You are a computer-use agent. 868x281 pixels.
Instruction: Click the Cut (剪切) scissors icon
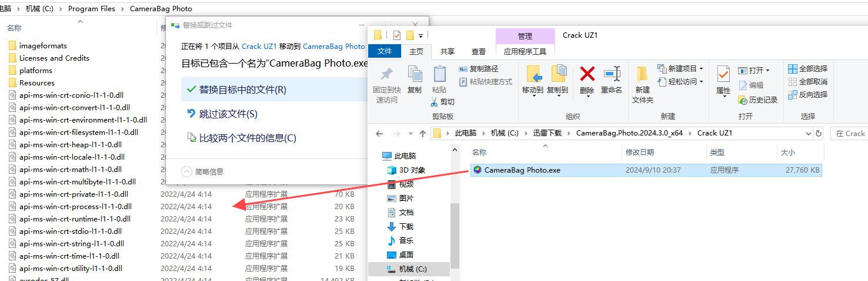(435, 102)
